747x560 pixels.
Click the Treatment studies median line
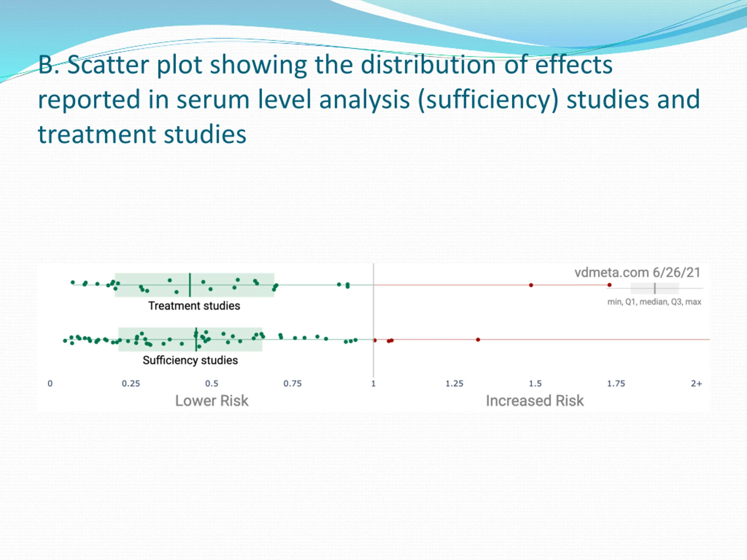(x=190, y=285)
